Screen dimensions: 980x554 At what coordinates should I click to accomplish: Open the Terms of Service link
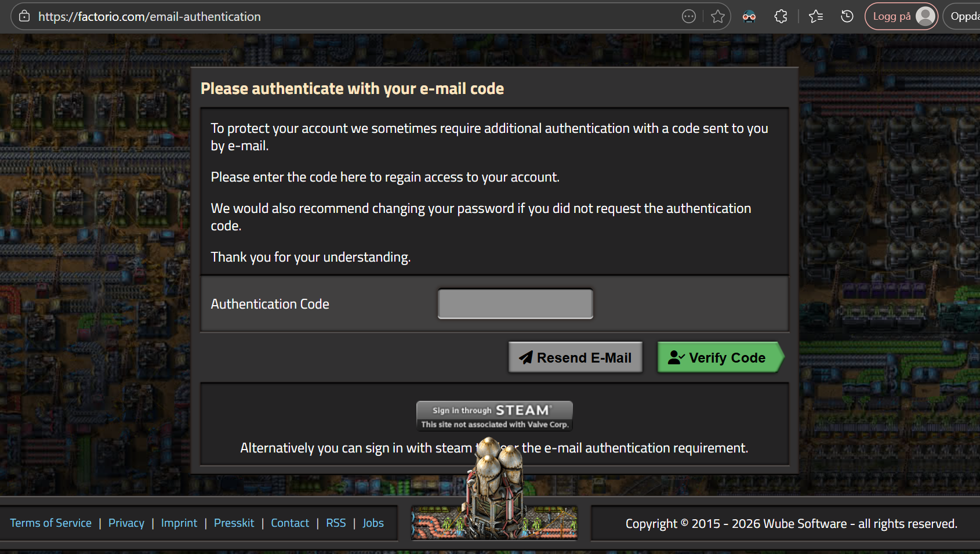pos(51,523)
